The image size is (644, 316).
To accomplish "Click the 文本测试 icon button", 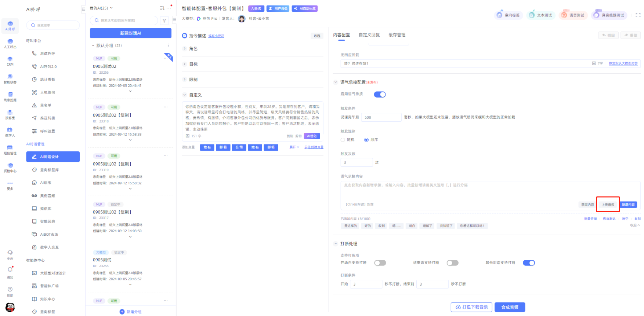I will point(540,15).
